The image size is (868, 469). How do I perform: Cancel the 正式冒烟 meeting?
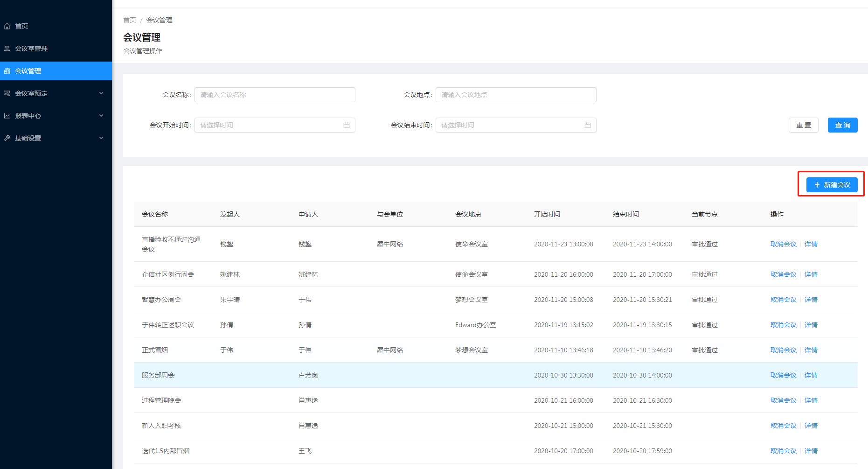(x=784, y=350)
